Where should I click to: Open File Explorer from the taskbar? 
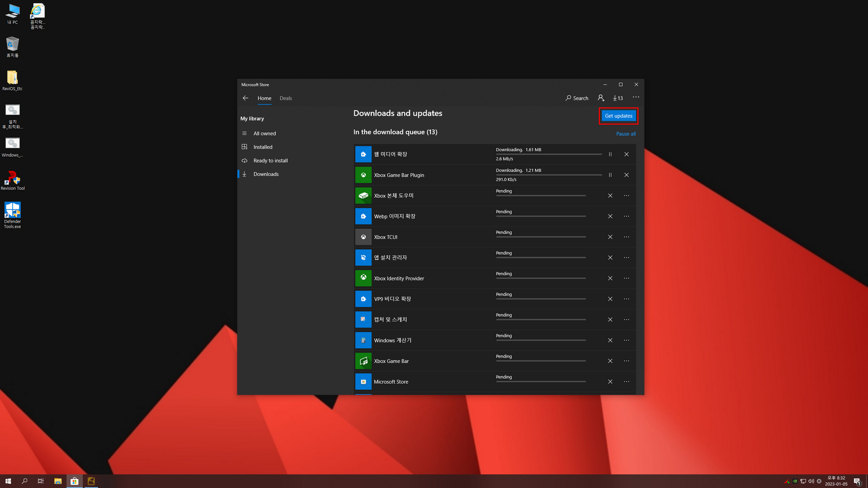(58, 481)
